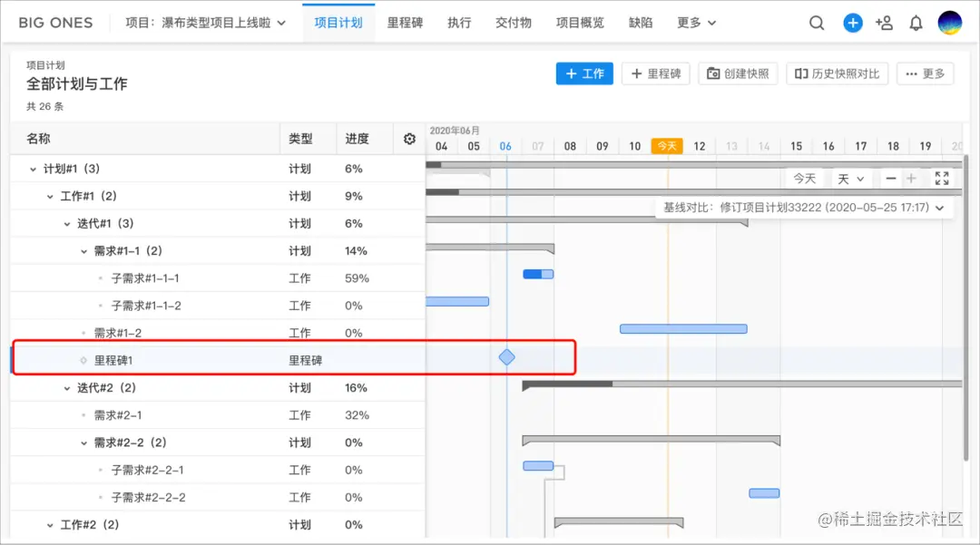Click the 里程碑1 diamond marker in Gantt
980x545 pixels.
coord(506,357)
